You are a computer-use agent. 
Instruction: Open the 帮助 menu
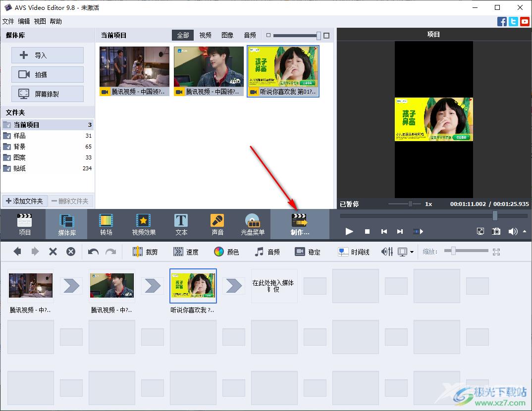[x=55, y=21]
